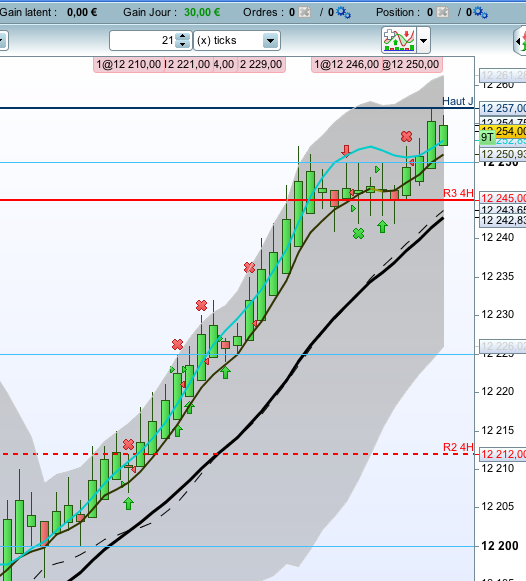Select the 1@12 210,00 order label
Screen dimensions: 526x581
(x=129, y=64)
